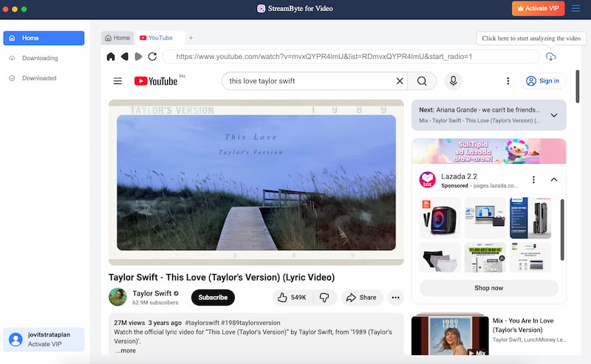591x364 pixels.
Task: Click the #1989taylorsversion hashtag
Action: tap(250, 323)
